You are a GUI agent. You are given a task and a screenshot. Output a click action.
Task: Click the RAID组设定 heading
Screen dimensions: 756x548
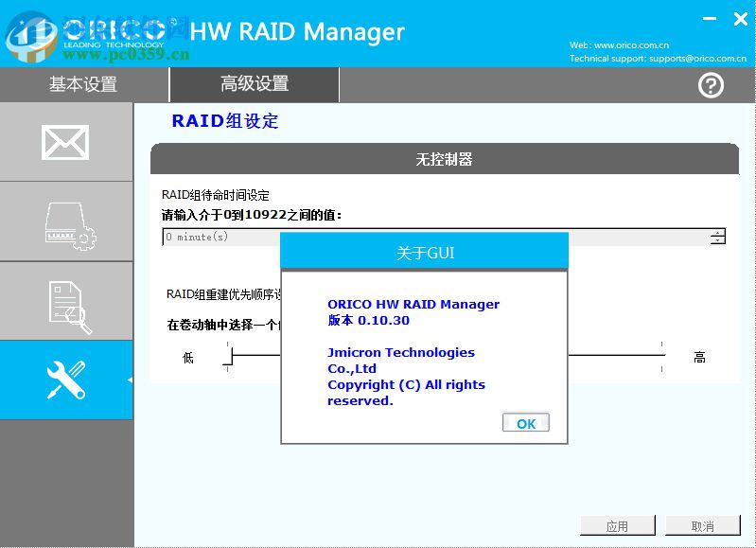pos(225,121)
